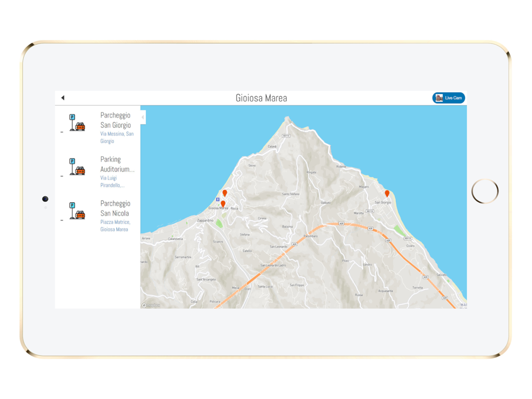Open Parcheggio San Giorgio list entry title
The width and height of the screenshot is (532, 399).
pyautogui.click(x=115, y=120)
